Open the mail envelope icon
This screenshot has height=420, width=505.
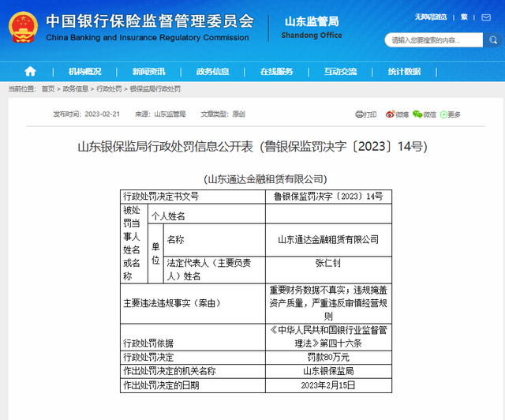pyautogui.click(x=486, y=17)
